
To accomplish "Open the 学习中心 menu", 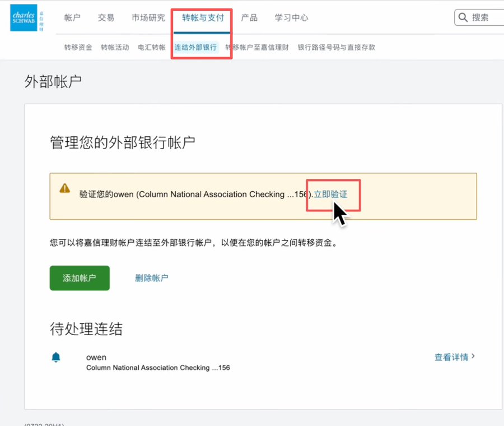I will (x=292, y=18).
